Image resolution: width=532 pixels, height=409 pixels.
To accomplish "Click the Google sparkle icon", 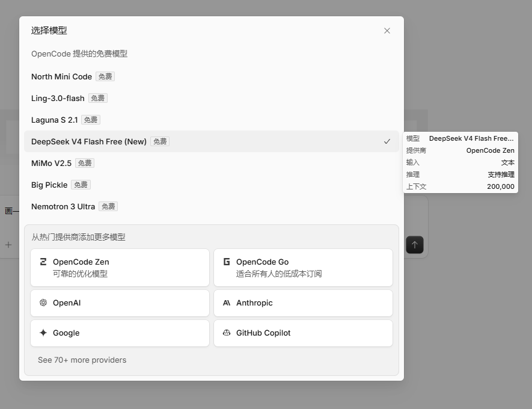I will tap(43, 333).
